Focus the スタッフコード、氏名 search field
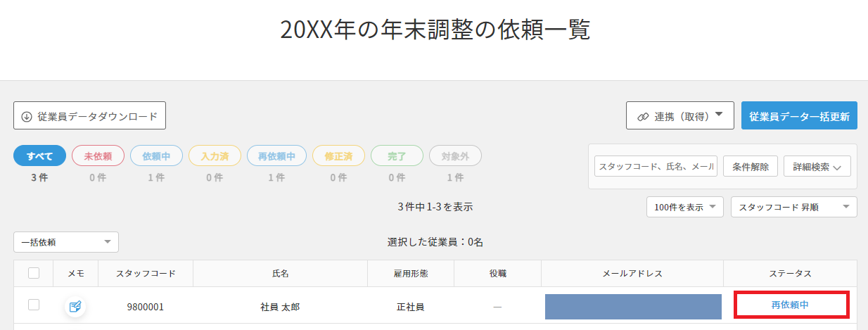This screenshot has height=330, width=868. pyautogui.click(x=656, y=166)
